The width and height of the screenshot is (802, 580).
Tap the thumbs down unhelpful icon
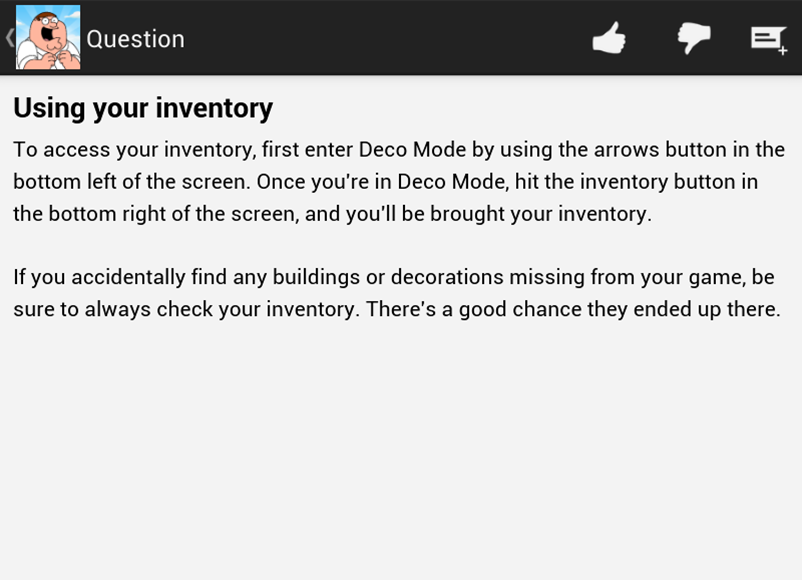tap(693, 39)
